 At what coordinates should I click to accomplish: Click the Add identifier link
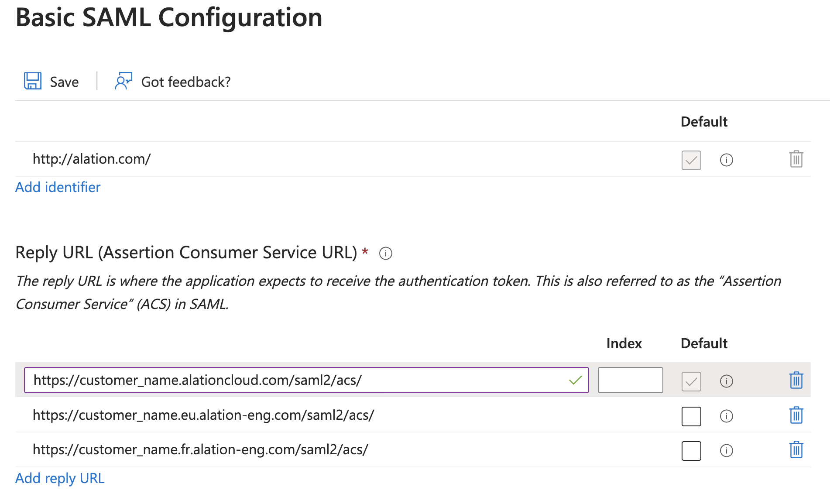[x=58, y=187]
